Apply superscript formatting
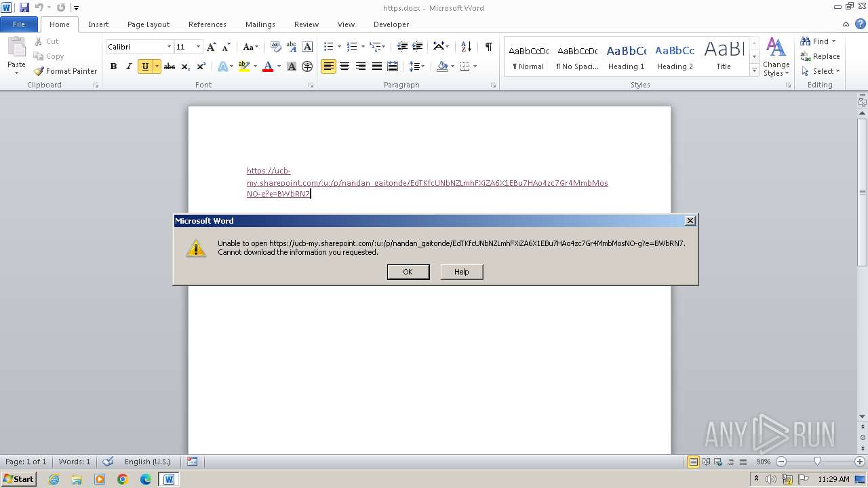The width and height of the screenshot is (868, 488). (x=201, y=66)
